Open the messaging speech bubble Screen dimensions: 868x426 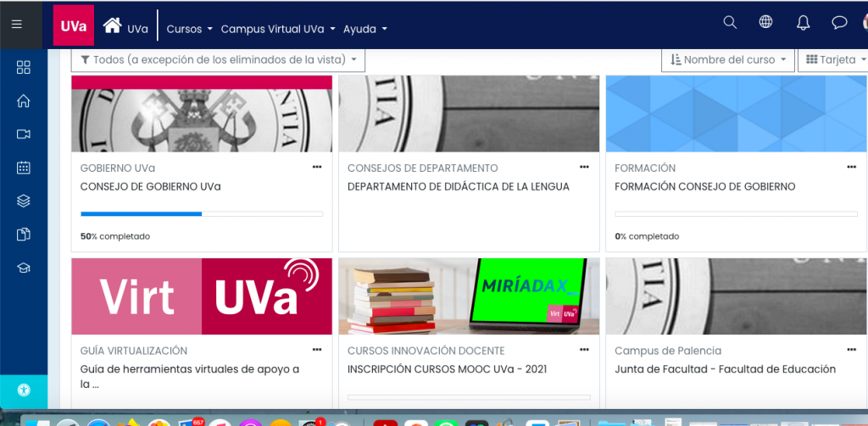[839, 23]
